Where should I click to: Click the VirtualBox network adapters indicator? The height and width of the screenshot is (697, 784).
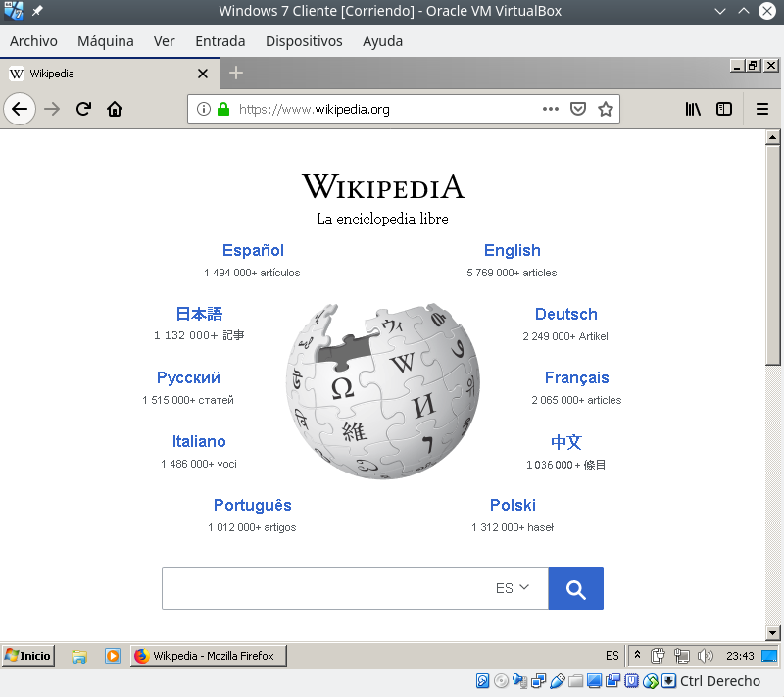[x=538, y=681]
